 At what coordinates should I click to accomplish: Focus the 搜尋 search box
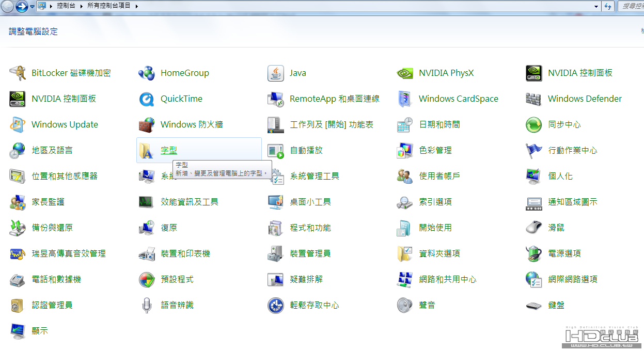point(631,6)
